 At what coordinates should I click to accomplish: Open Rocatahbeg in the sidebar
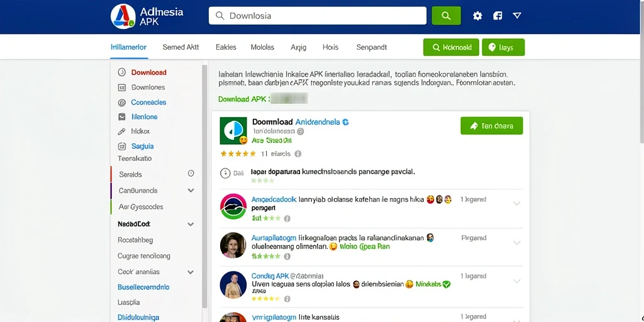coord(135,240)
